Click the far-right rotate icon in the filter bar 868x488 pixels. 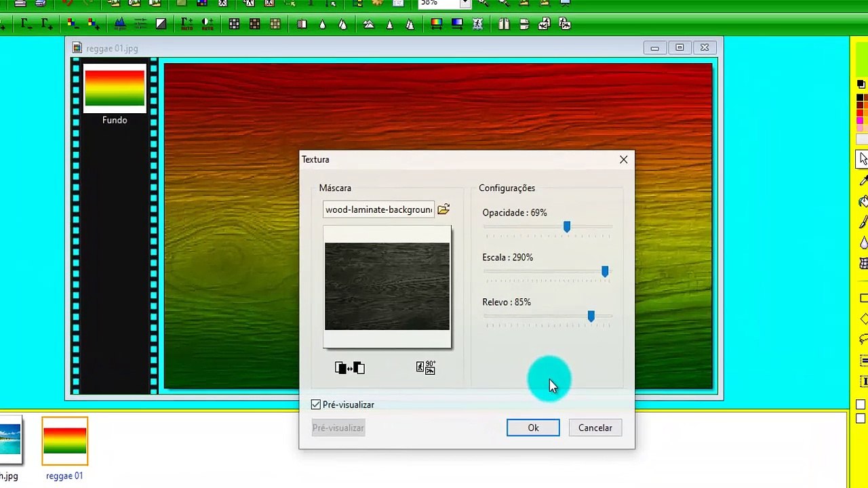[565, 24]
